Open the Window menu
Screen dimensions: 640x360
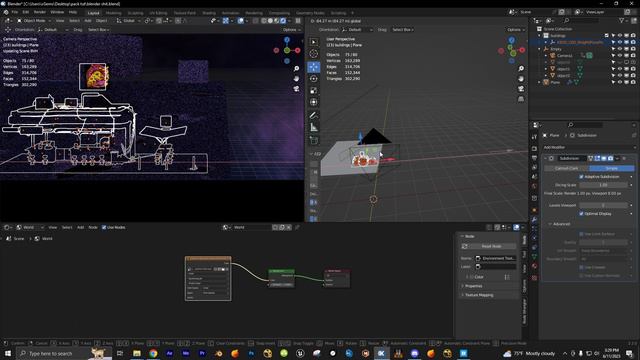coord(57,12)
